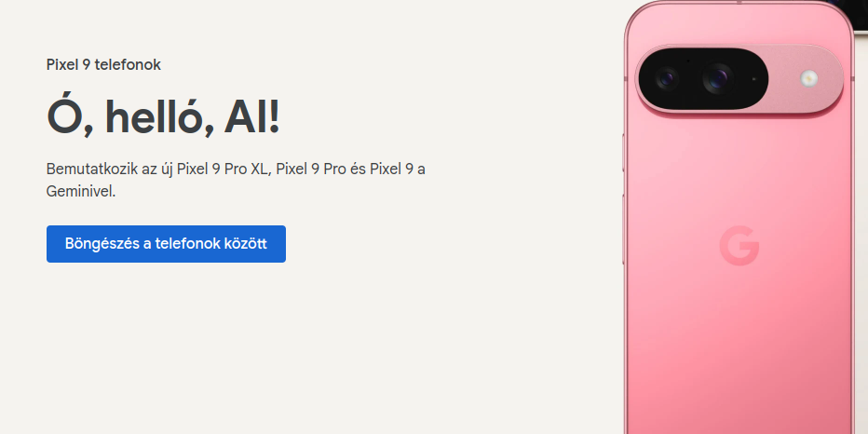Click the pink phone body below G logo
Screen dimensions: 868x434
coord(739,344)
